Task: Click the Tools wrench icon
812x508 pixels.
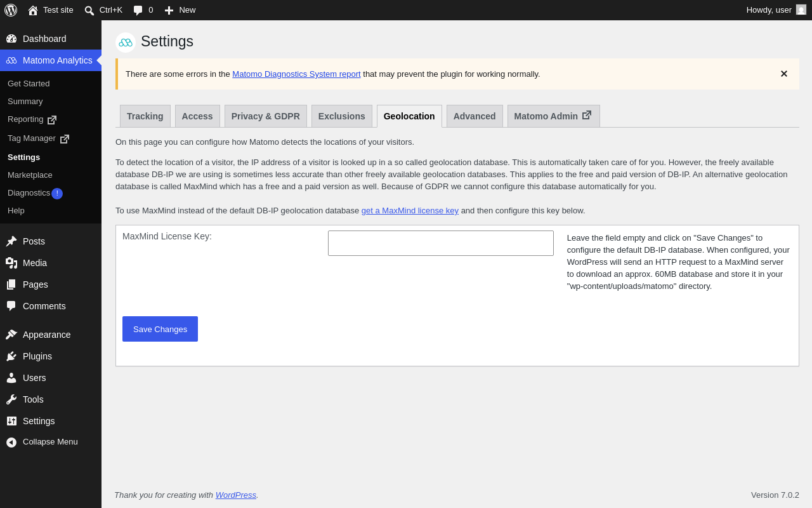Action: click(11, 399)
